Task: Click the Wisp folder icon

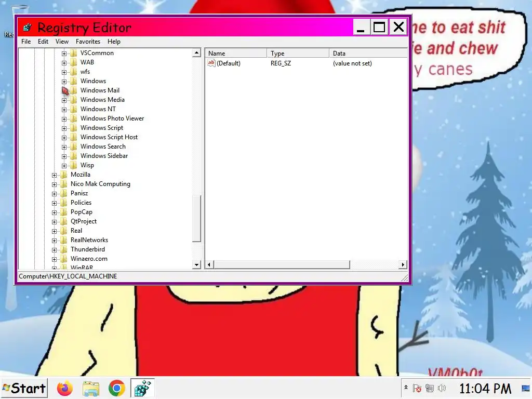Action: 74,165
